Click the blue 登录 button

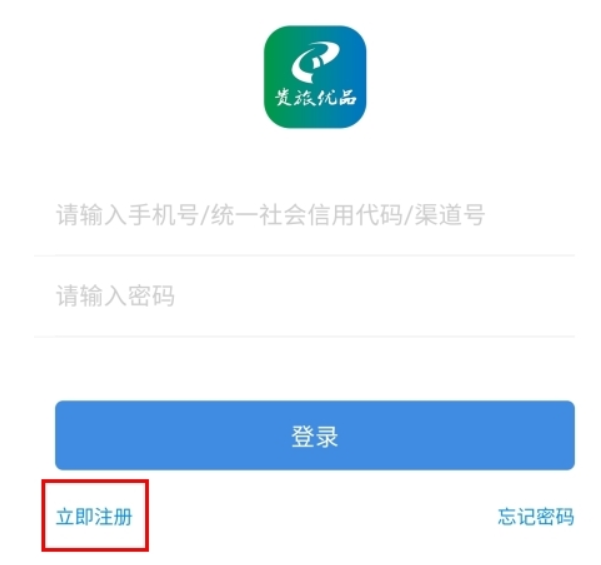tap(315, 435)
